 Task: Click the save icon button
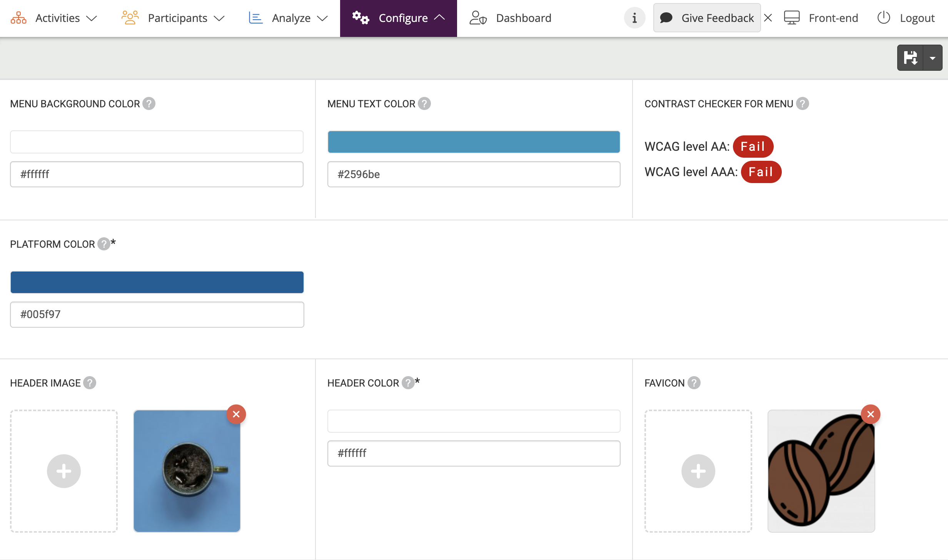pyautogui.click(x=910, y=58)
